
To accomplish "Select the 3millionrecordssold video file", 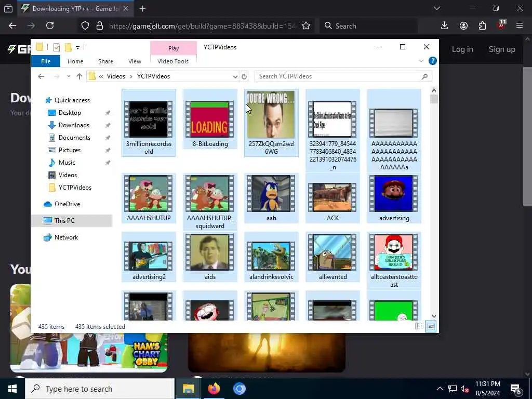I will tap(149, 123).
